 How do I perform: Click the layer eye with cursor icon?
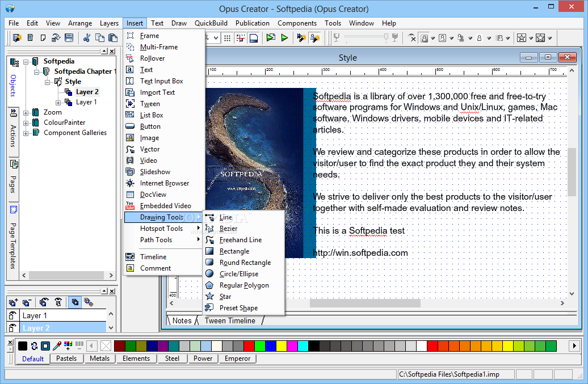point(58,302)
